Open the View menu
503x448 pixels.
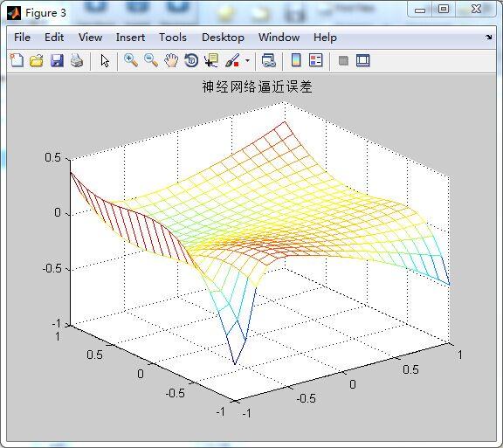pos(91,38)
